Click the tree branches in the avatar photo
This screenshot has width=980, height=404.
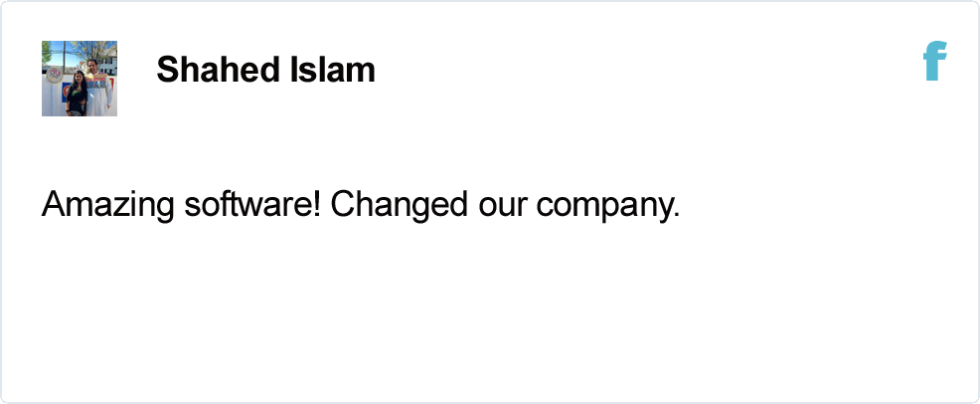[x=93, y=49]
